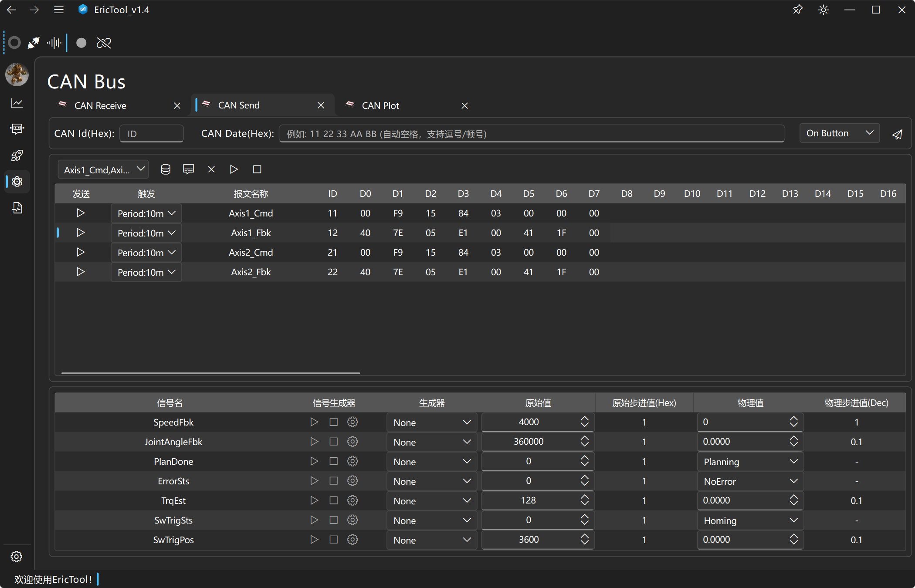Click the paper-plane send icon

897,135
